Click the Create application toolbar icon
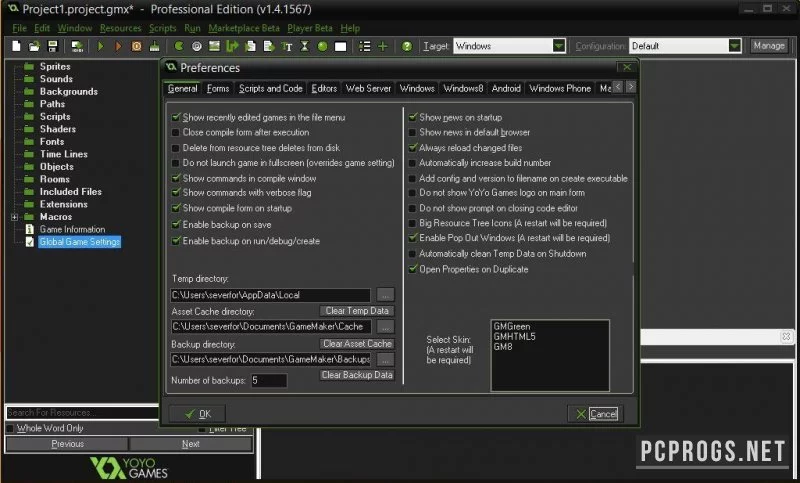 (77, 46)
